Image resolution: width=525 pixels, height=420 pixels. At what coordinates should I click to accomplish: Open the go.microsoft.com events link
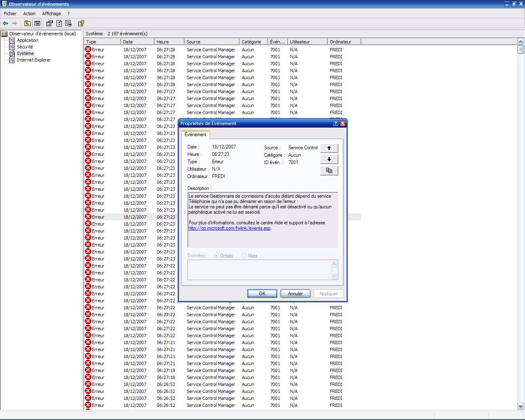229,228
